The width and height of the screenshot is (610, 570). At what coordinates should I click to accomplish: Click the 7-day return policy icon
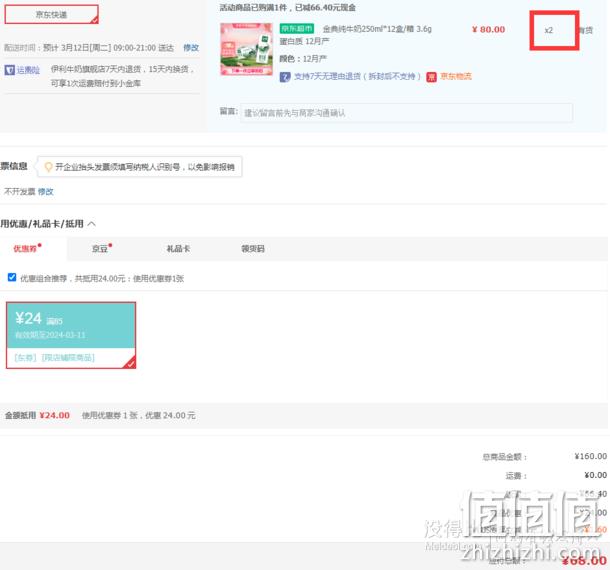[x=285, y=77]
